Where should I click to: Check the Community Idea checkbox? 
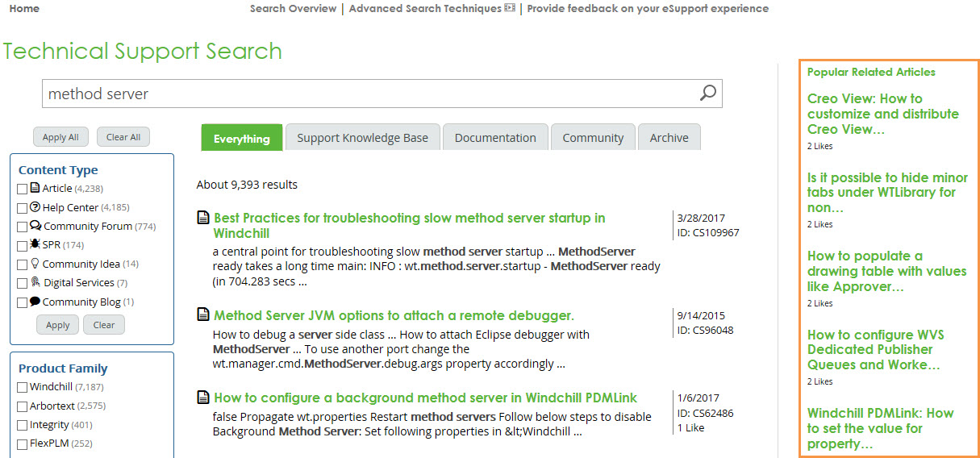23,264
